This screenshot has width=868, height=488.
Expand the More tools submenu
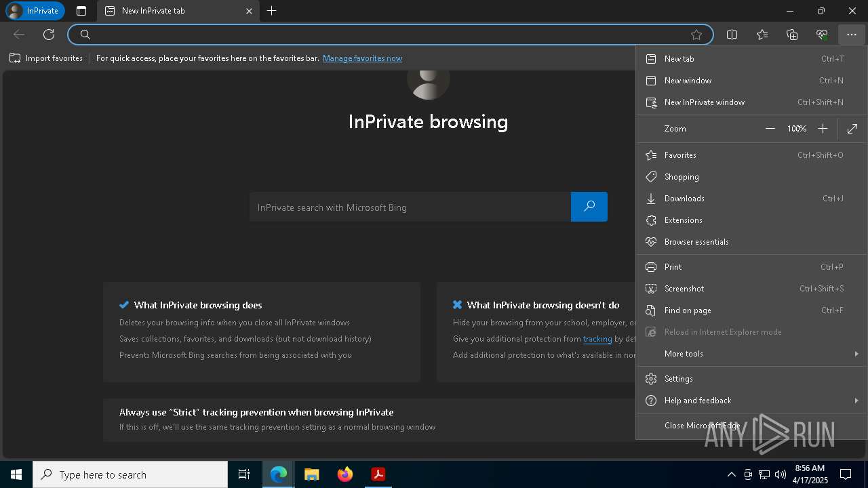[x=751, y=354]
